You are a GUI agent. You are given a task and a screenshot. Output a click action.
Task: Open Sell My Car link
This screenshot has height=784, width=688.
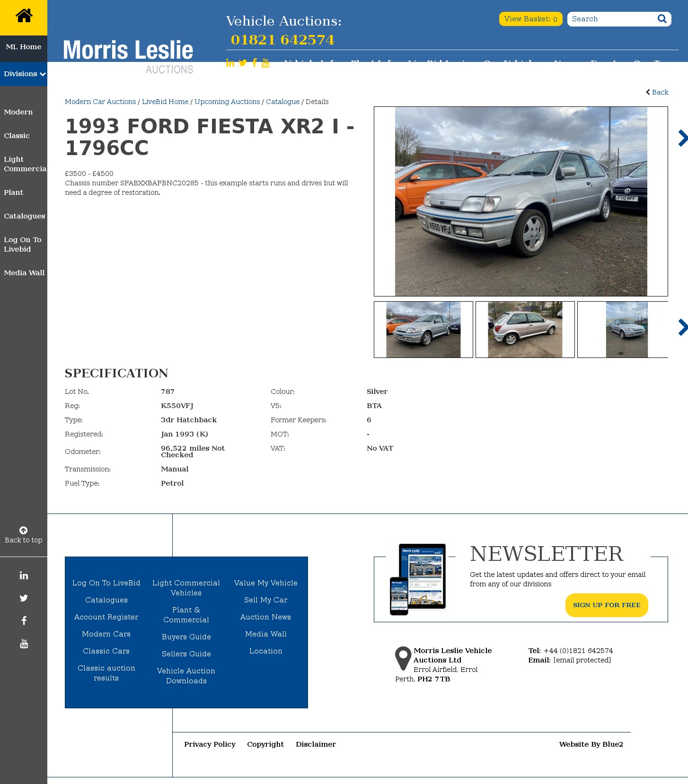(266, 600)
